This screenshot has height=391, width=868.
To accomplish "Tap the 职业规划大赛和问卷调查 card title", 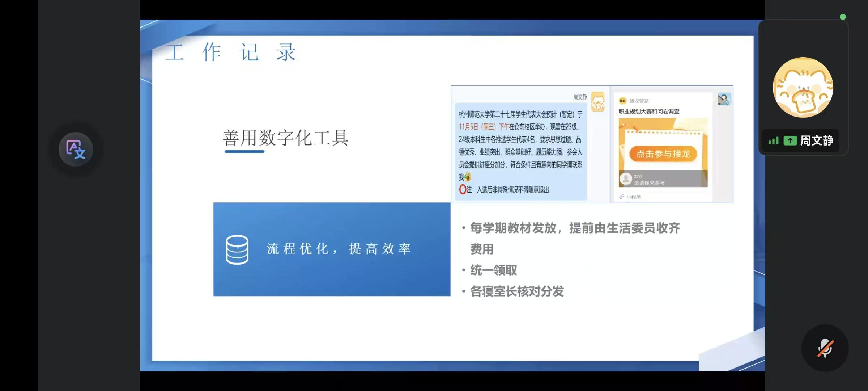I will point(649,112).
